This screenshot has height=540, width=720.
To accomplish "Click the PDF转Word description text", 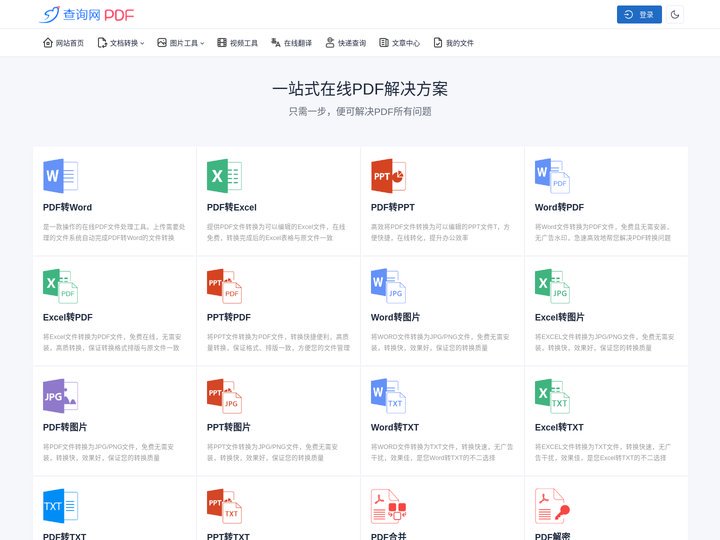I will [114, 232].
